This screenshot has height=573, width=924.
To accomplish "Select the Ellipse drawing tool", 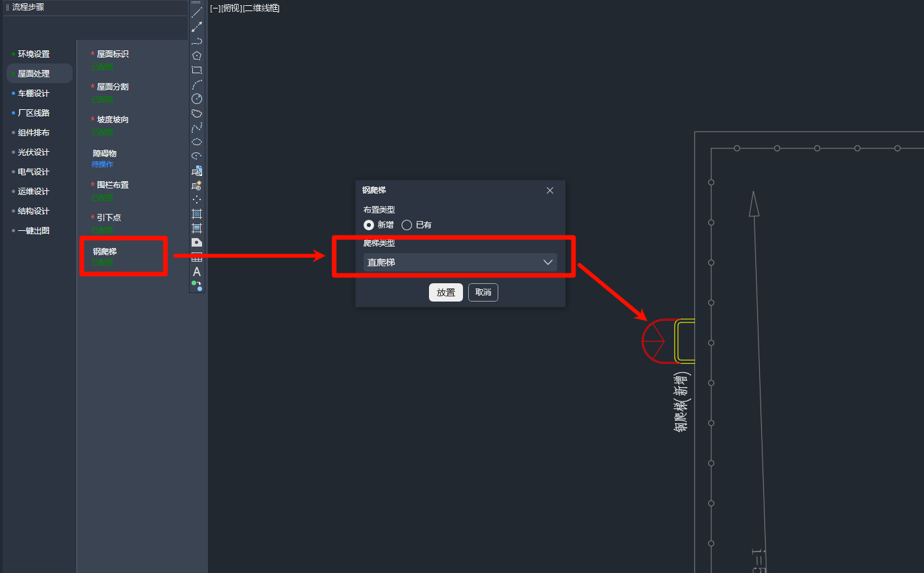I will pyautogui.click(x=197, y=142).
